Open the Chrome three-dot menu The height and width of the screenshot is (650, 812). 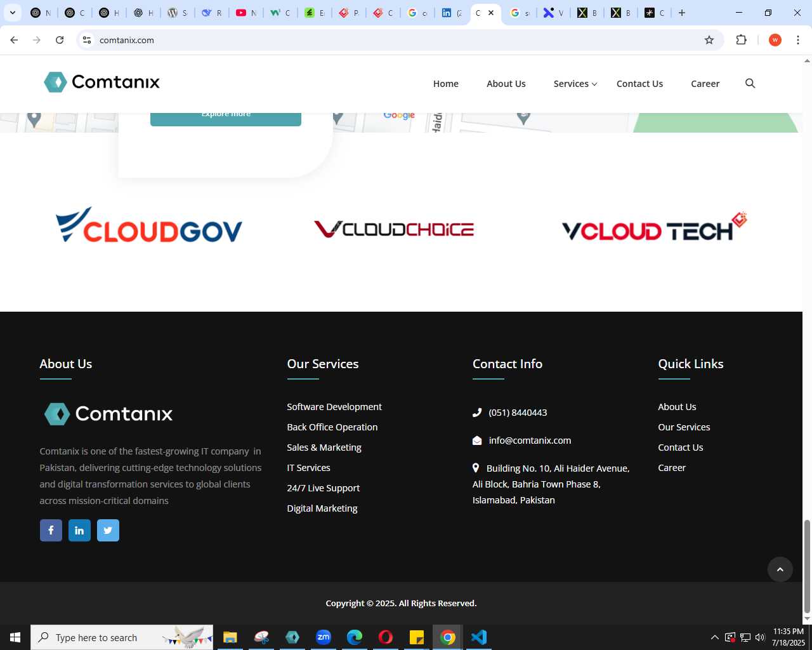tap(798, 40)
